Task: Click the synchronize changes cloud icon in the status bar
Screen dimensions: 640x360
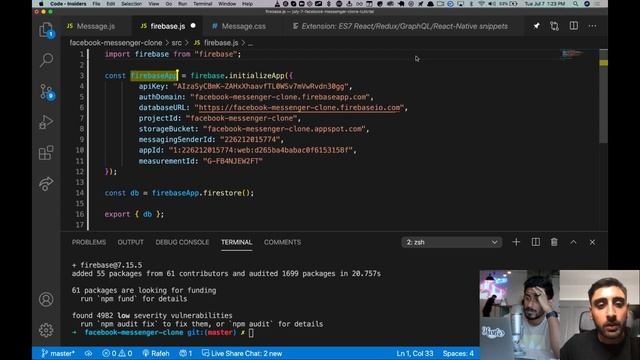Action: (88, 353)
